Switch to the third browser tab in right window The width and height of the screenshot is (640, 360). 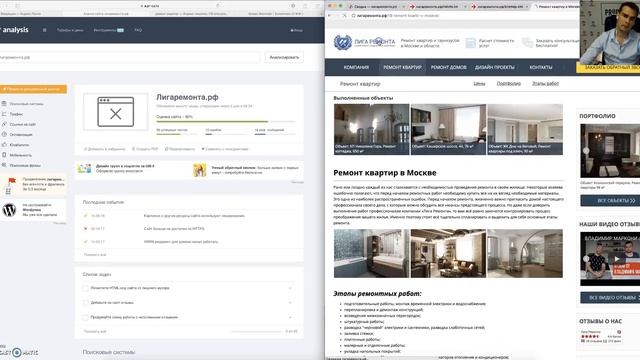[499, 7]
